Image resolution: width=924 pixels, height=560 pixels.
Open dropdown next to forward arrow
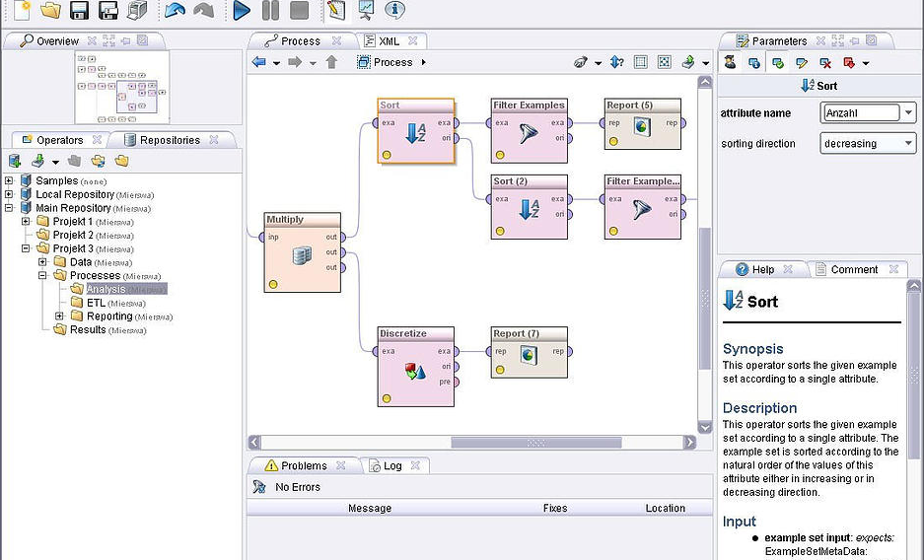[313, 63]
